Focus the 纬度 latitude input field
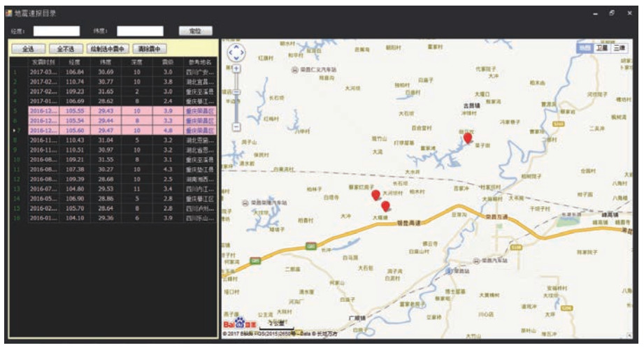This screenshot has width=644, height=350. (140, 31)
